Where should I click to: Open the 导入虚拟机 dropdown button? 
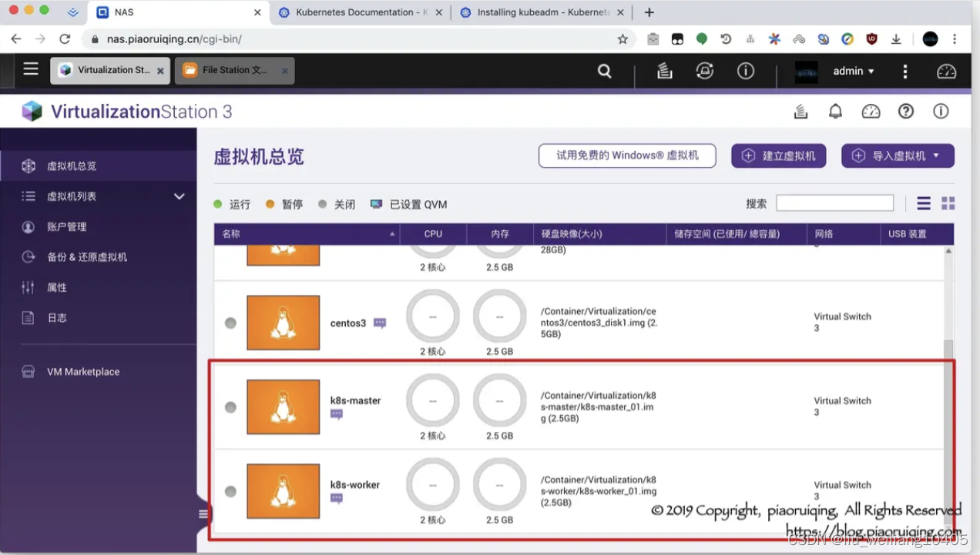pos(898,155)
